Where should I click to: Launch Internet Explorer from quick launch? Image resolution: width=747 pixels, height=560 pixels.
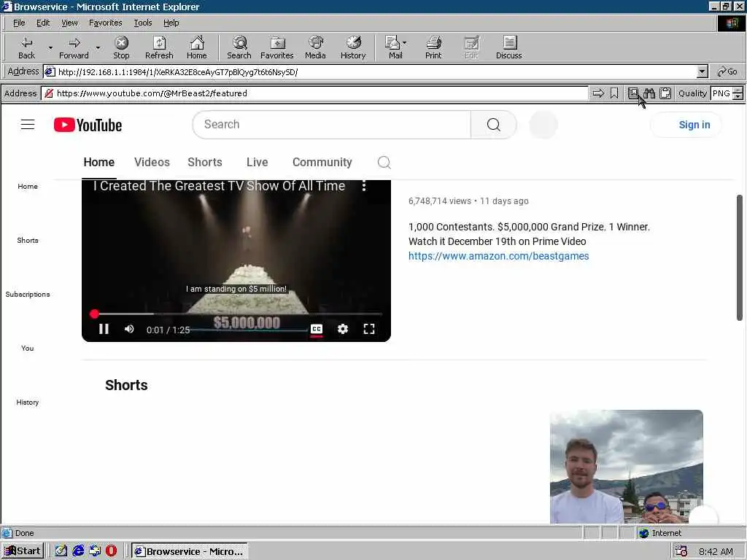(x=78, y=551)
